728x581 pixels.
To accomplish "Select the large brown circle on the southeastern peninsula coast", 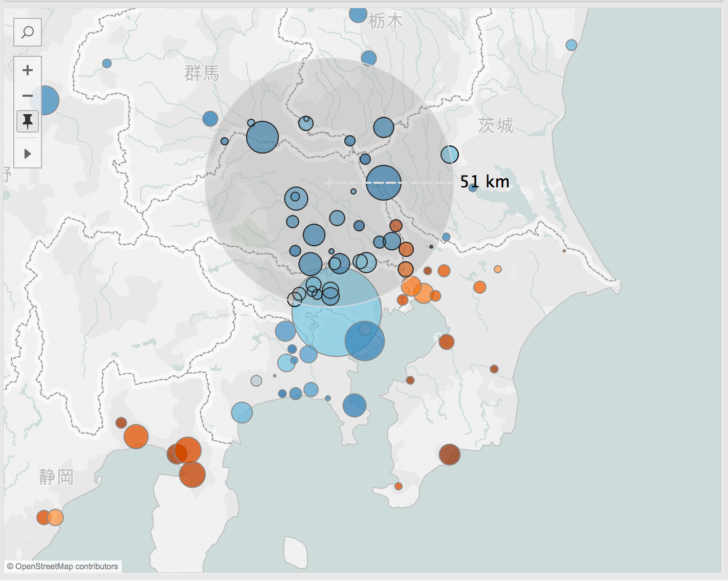I will pyautogui.click(x=449, y=455).
